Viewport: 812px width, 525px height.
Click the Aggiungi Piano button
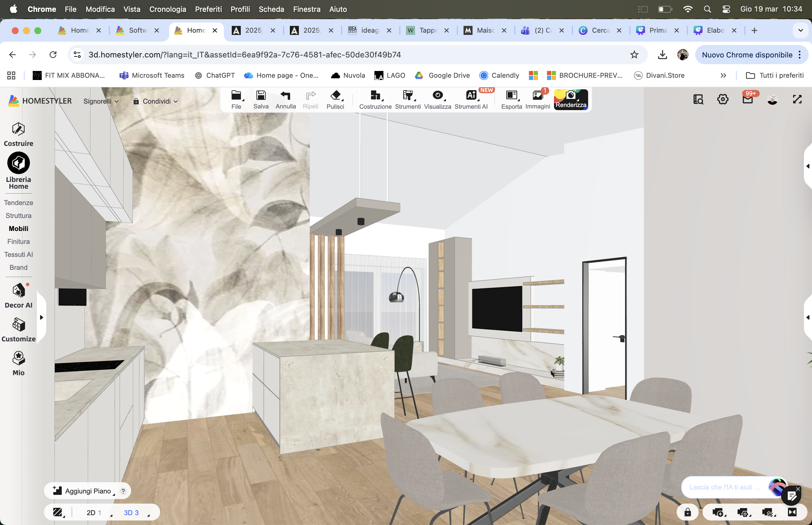[x=82, y=491]
